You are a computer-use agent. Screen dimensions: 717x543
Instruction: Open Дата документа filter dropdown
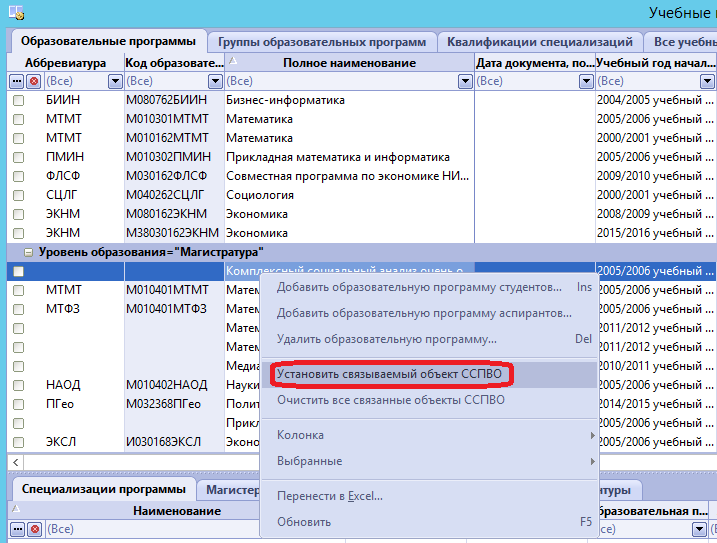point(586,81)
